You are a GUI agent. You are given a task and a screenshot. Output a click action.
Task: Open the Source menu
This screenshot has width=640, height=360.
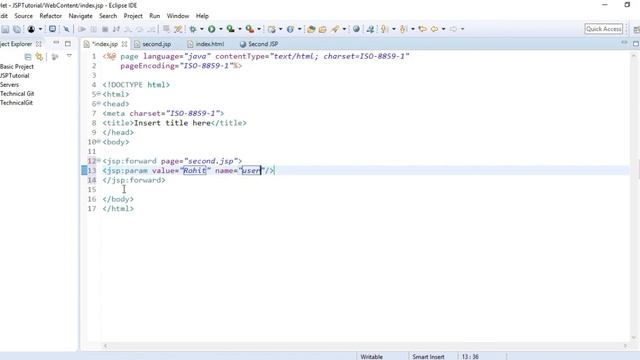point(23,16)
